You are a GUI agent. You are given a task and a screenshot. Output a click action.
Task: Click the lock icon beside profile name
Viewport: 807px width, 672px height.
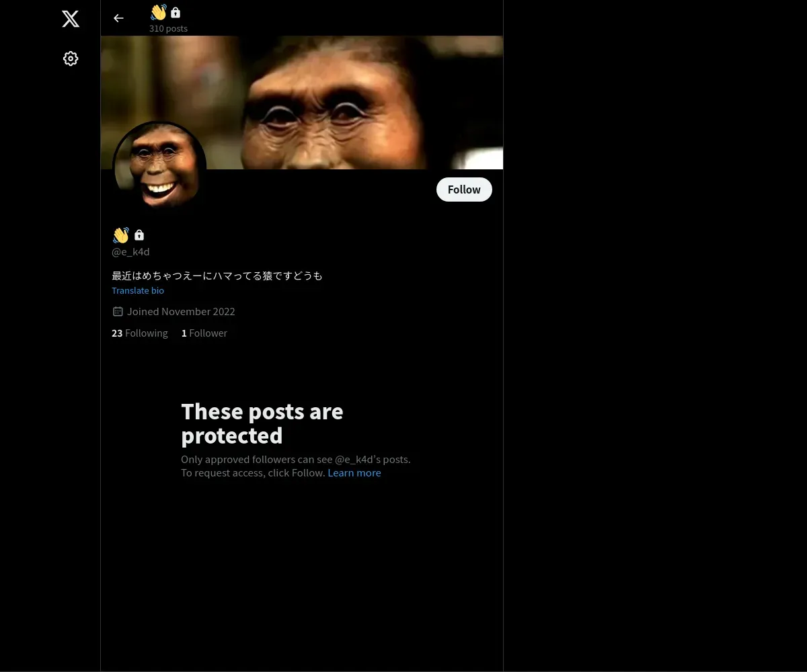(x=139, y=235)
